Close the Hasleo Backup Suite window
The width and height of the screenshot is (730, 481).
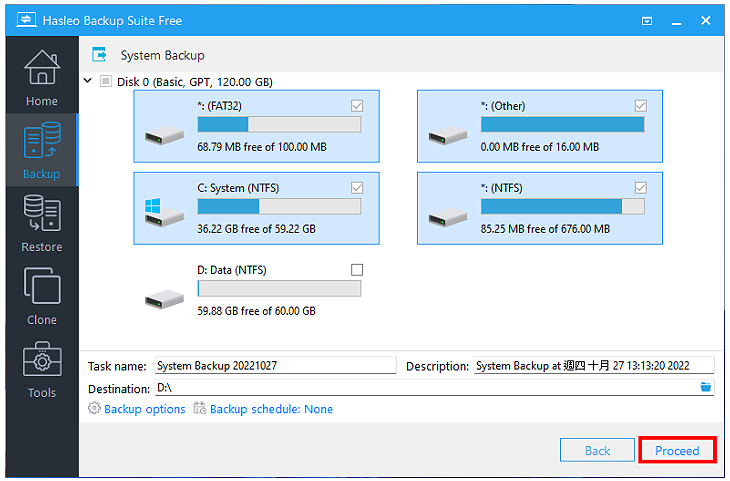click(705, 20)
